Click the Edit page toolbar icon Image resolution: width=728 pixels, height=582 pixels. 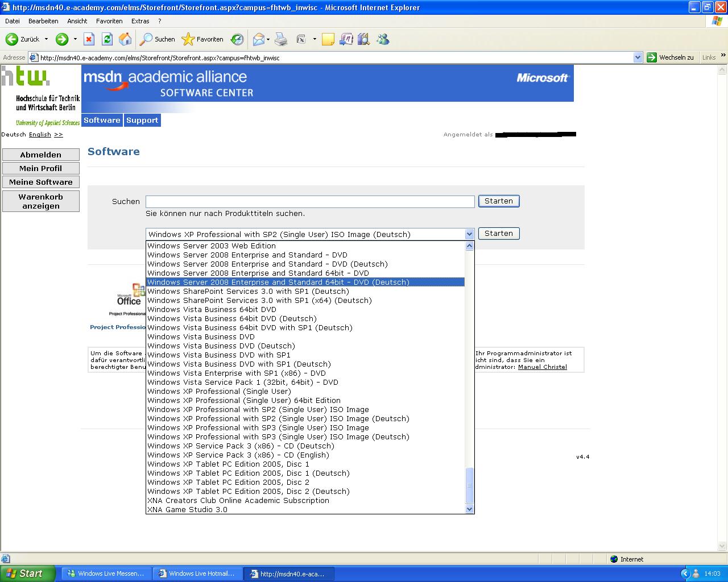pyautogui.click(x=301, y=39)
